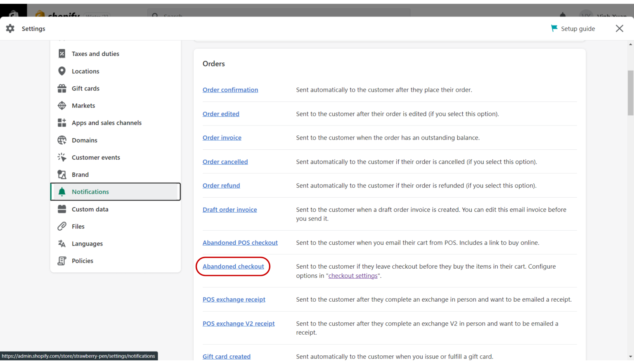Viewport: 634px width, 364px height.
Task: Click the Customer events sparkle icon
Action: tap(62, 157)
